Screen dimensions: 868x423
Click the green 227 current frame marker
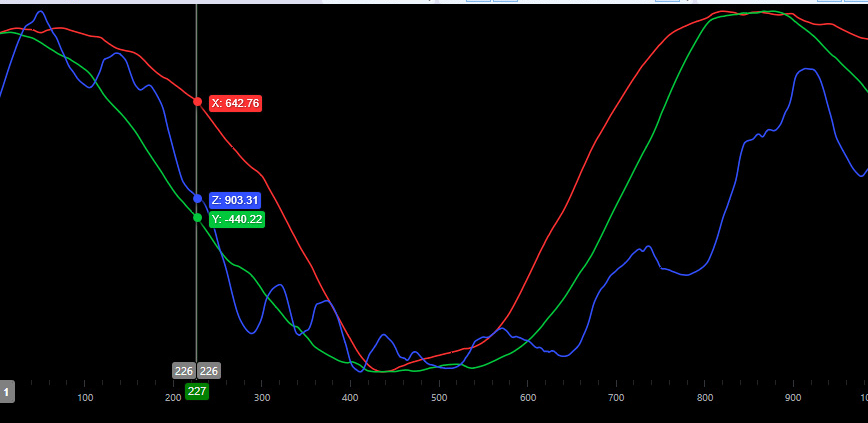pos(197,391)
